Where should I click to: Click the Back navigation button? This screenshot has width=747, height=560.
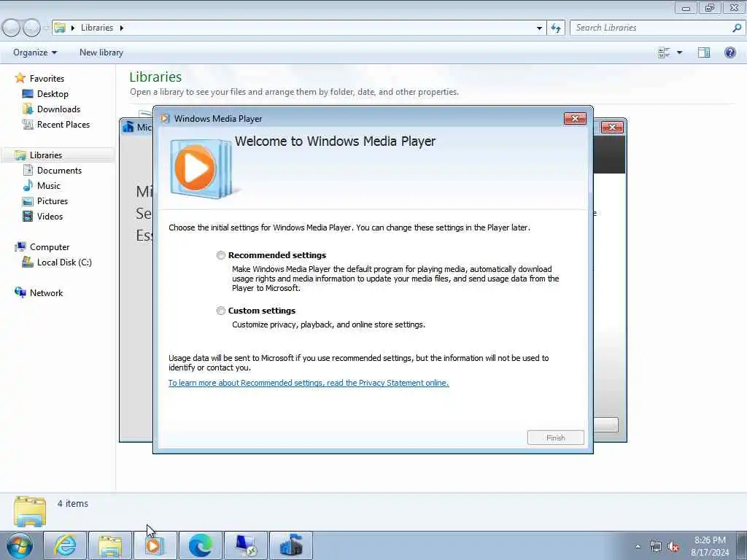[x=11, y=28]
